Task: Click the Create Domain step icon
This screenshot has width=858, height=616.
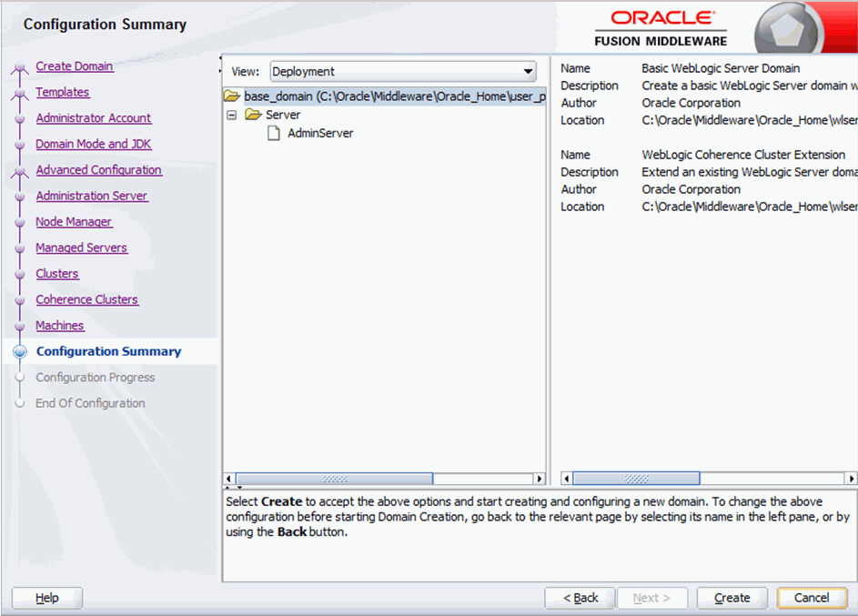Action: (20, 68)
